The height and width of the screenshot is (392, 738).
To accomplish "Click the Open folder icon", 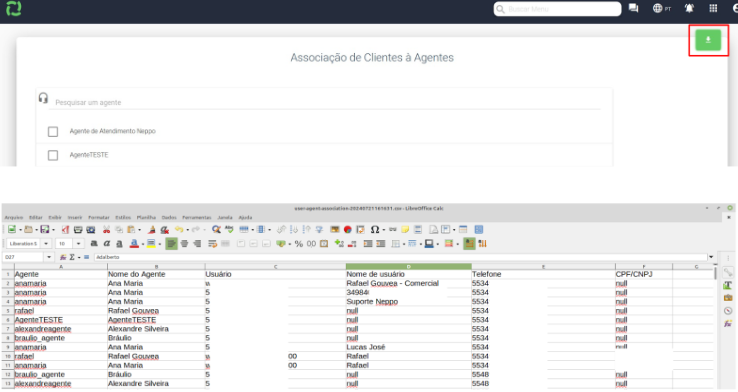I will [28, 229].
